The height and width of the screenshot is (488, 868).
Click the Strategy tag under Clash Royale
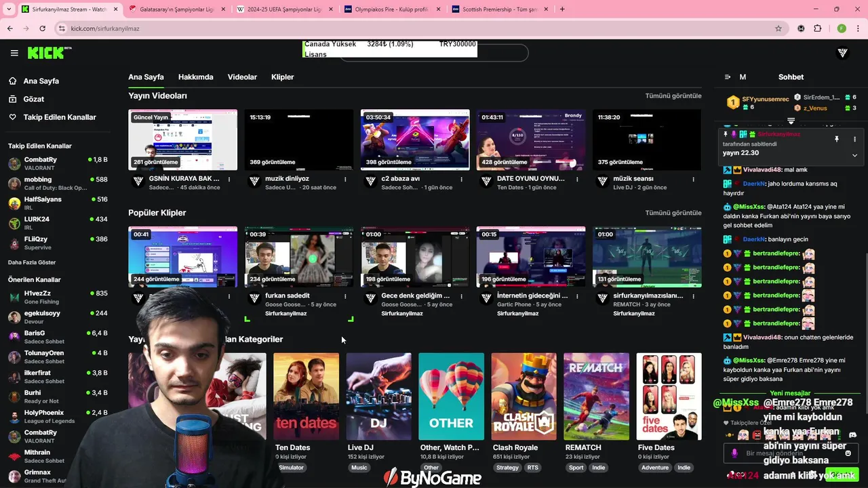click(507, 468)
